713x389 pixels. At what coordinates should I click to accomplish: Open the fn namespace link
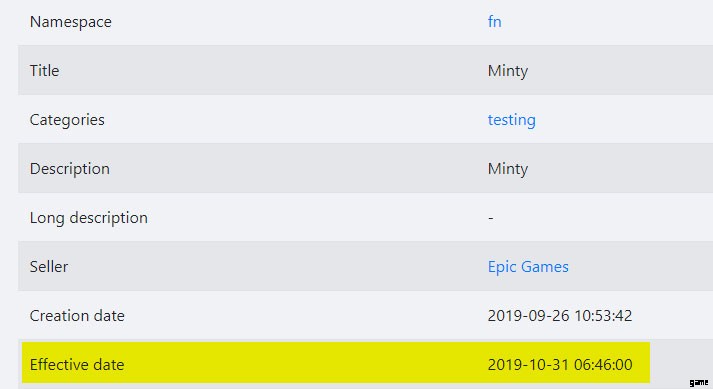(x=494, y=21)
